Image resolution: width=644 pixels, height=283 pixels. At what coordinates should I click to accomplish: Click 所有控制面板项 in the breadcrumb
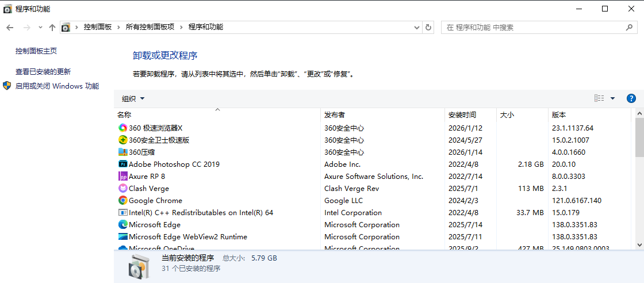click(150, 28)
